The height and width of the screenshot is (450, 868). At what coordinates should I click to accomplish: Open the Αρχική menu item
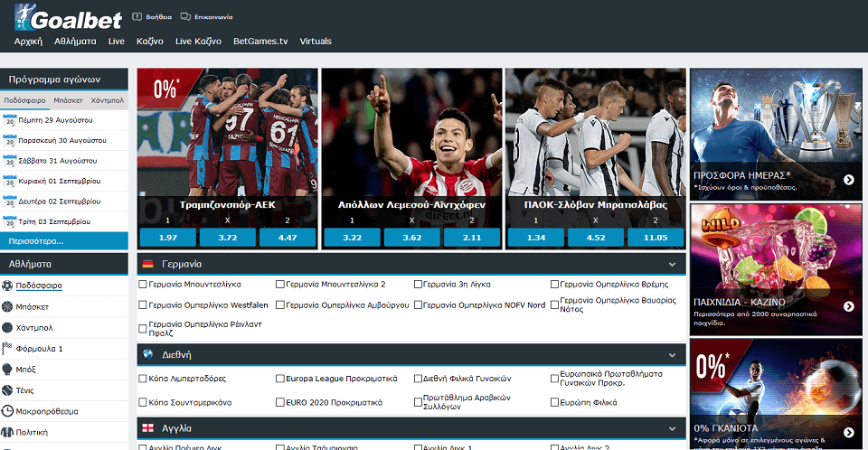click(28, 42)
